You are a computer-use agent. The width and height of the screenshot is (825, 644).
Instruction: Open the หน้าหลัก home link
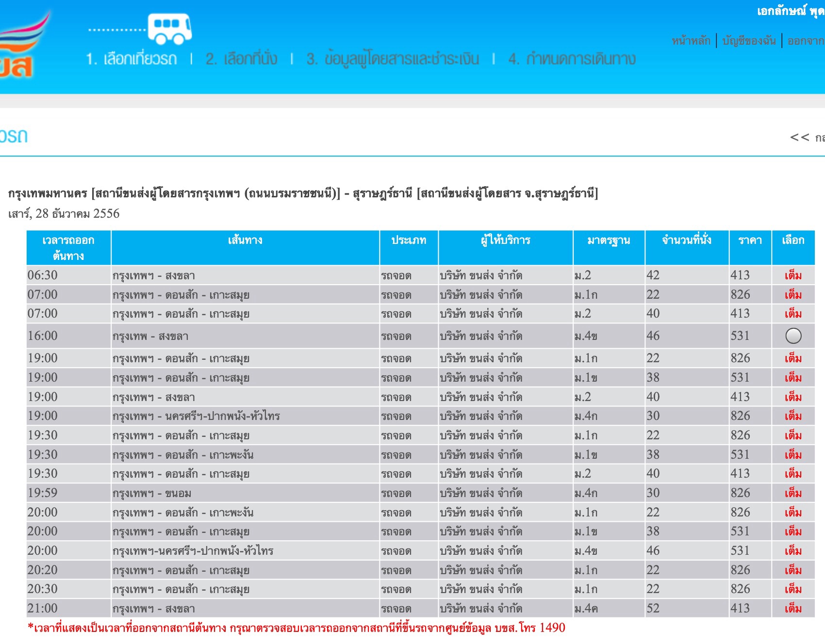691,41
